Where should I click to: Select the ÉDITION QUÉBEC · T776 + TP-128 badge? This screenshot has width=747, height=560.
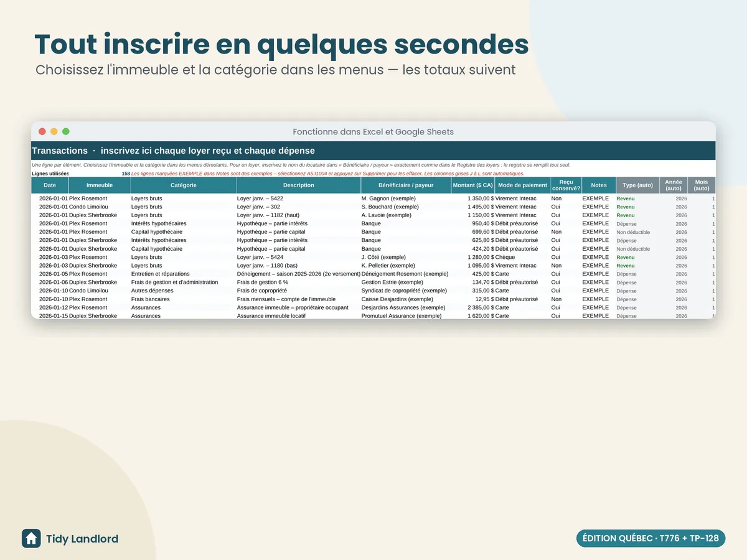(x=651, y=539)
